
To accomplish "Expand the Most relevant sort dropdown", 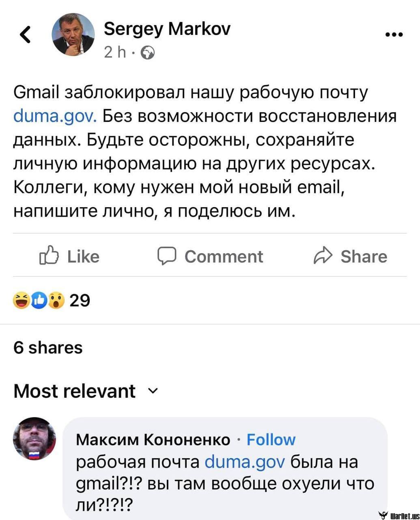I will [x=75, y=391].
